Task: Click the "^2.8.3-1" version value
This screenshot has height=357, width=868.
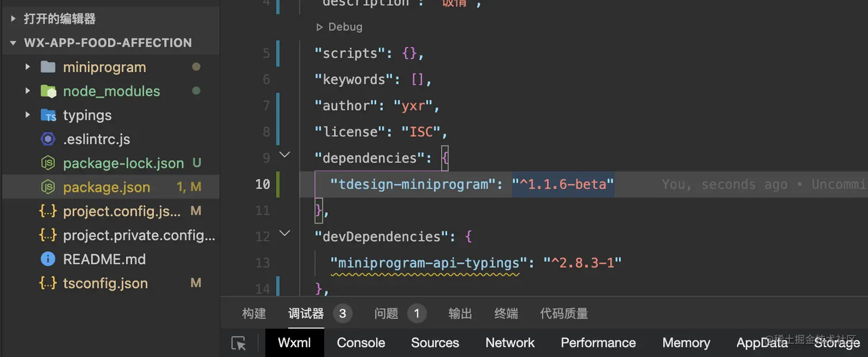Action: tap(583, 263)
